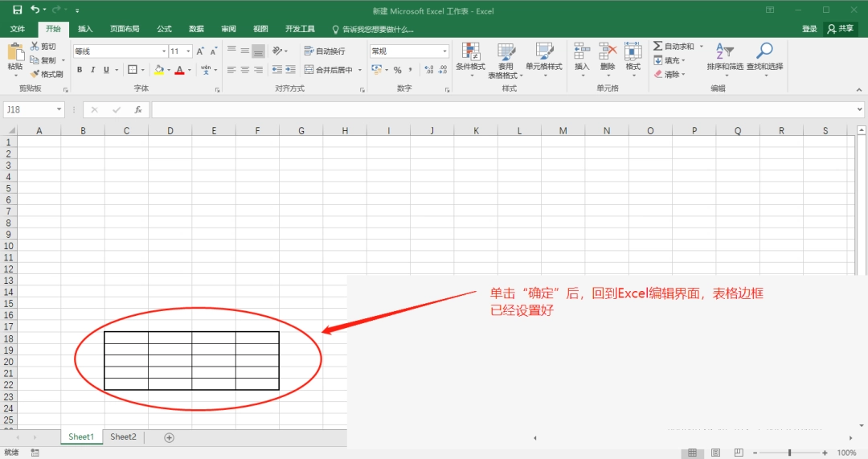Toggle align left in alignment group
Screen dimensions: 868x459
coord(231,70)
